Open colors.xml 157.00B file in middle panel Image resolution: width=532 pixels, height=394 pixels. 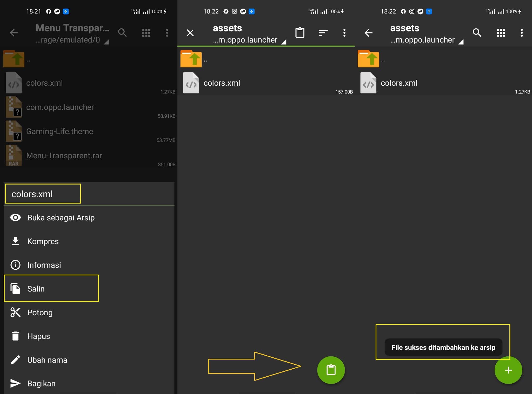pos(222,83)
